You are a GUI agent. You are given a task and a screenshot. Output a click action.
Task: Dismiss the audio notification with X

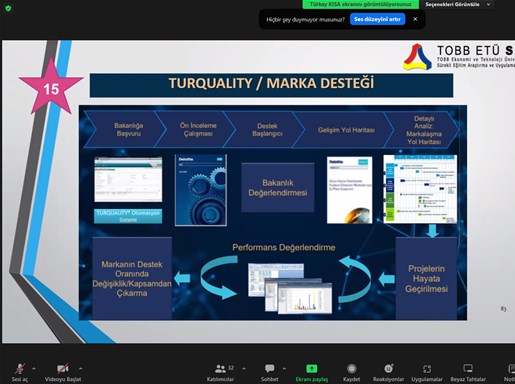[415, 19]
